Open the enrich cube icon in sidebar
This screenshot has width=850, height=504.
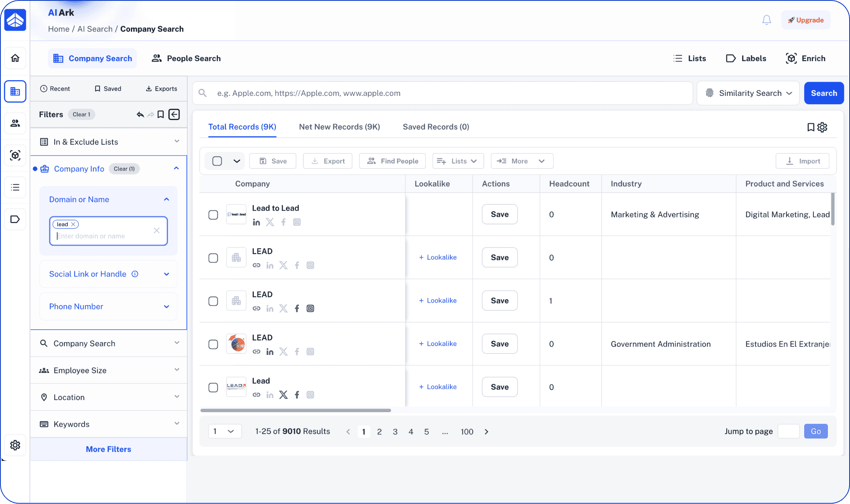tap(15, 155)
